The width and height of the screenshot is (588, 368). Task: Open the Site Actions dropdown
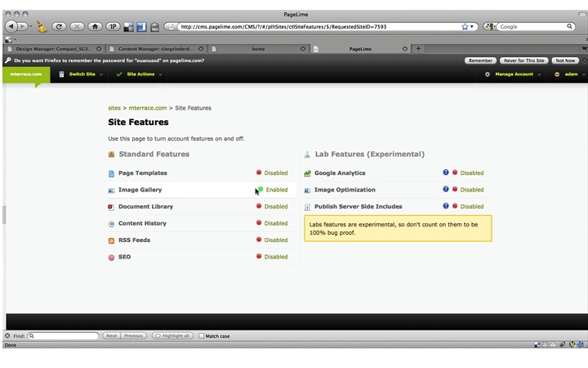click(139, 74)
